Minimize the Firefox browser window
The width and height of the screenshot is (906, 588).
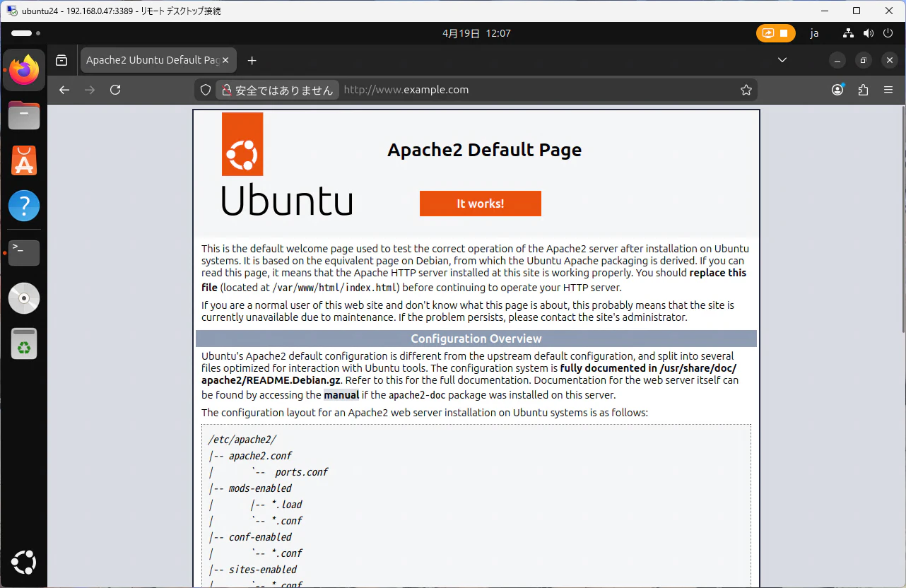click(x=837, y=61)
